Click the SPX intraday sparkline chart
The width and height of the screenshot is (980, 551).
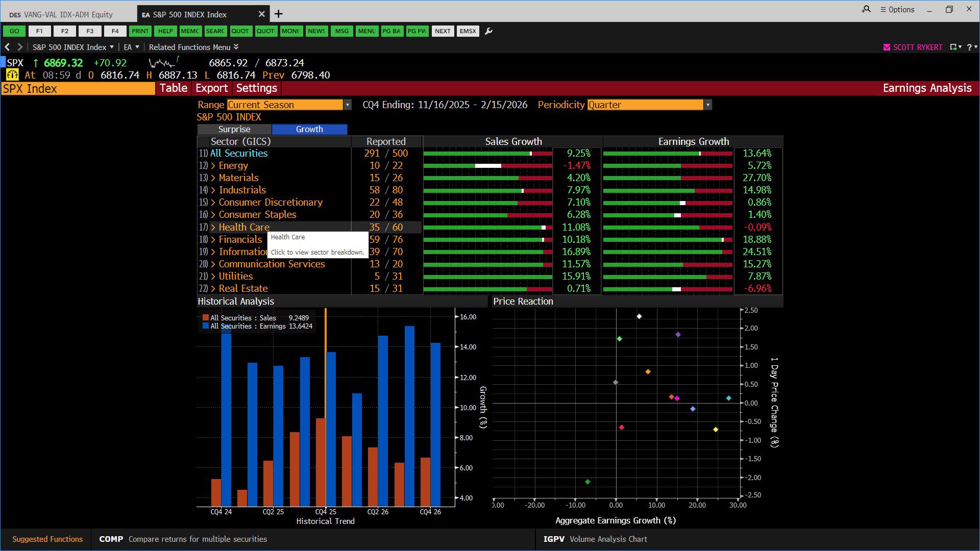163,62
